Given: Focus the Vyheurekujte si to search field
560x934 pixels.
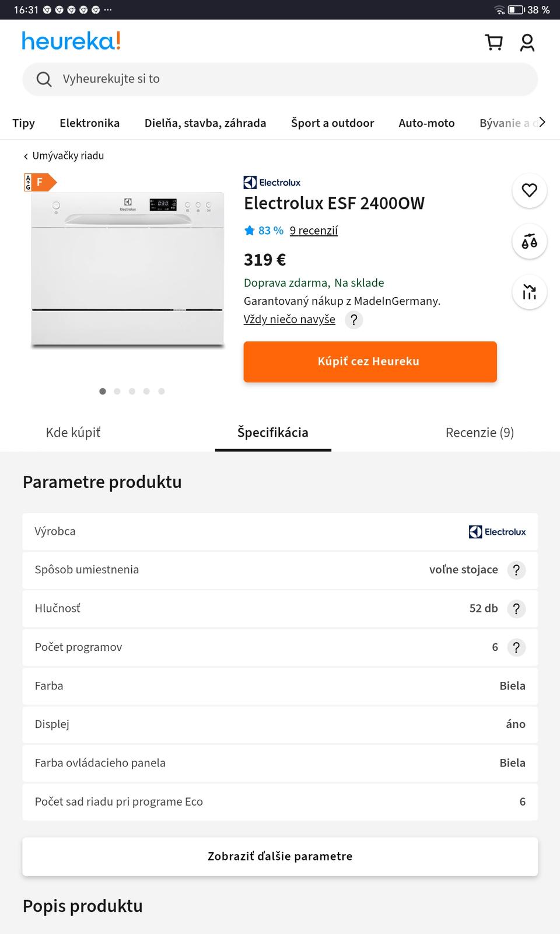Looking at the screenshot, I should point(280,79).
